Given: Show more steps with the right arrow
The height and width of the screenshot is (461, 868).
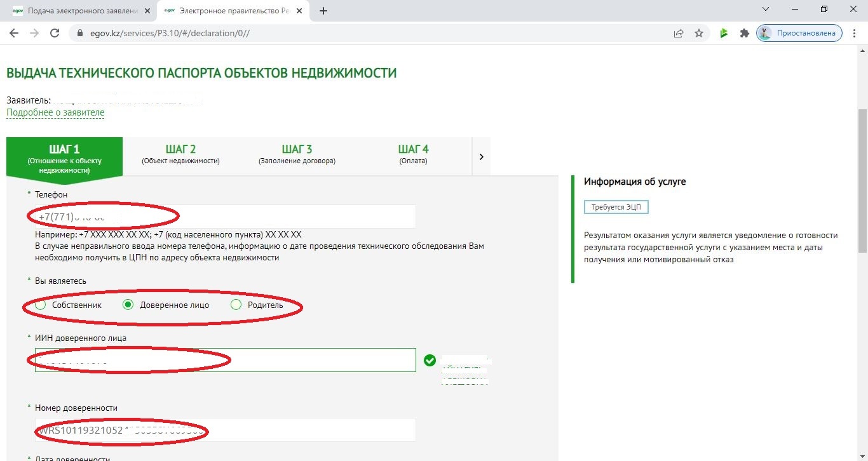Looking at the screenshot, I should [482, 156].
